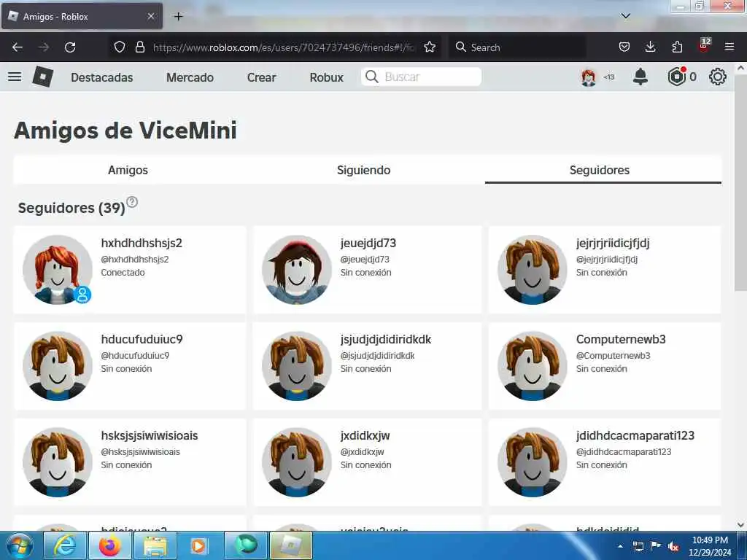Reload the page with refresh icon

tap(70, 47)
